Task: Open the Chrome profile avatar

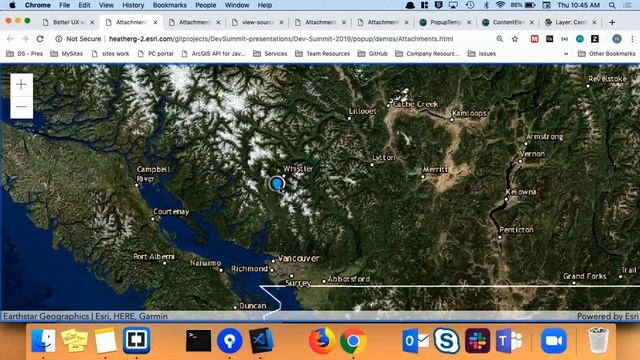Action: pos(617,39)
